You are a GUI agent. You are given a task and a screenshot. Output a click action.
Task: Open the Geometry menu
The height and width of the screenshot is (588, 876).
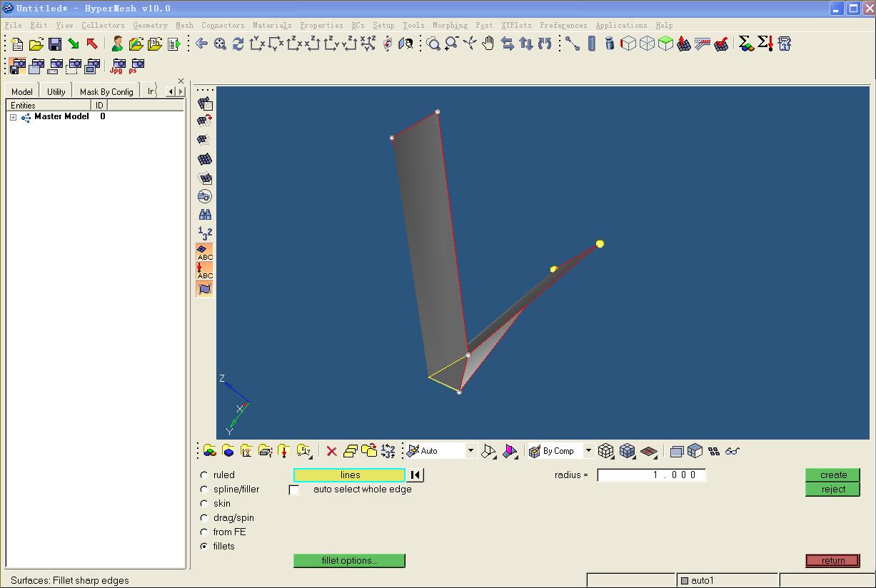click(x=150, y=25)
